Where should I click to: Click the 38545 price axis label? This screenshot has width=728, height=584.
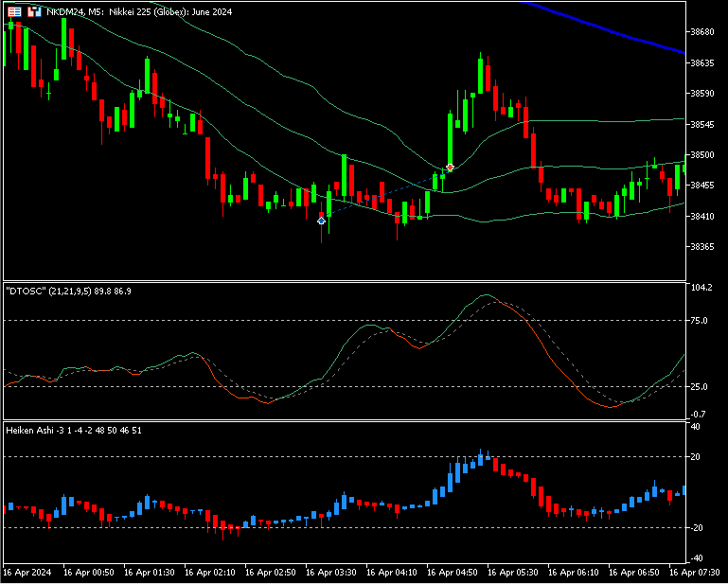tap(702, 124)
